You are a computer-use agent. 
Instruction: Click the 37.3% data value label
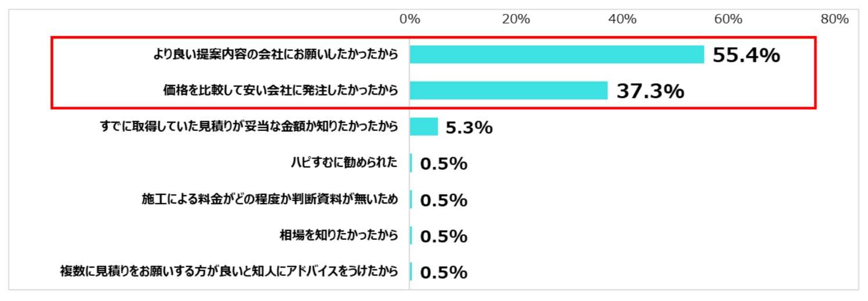coord(650,91)
